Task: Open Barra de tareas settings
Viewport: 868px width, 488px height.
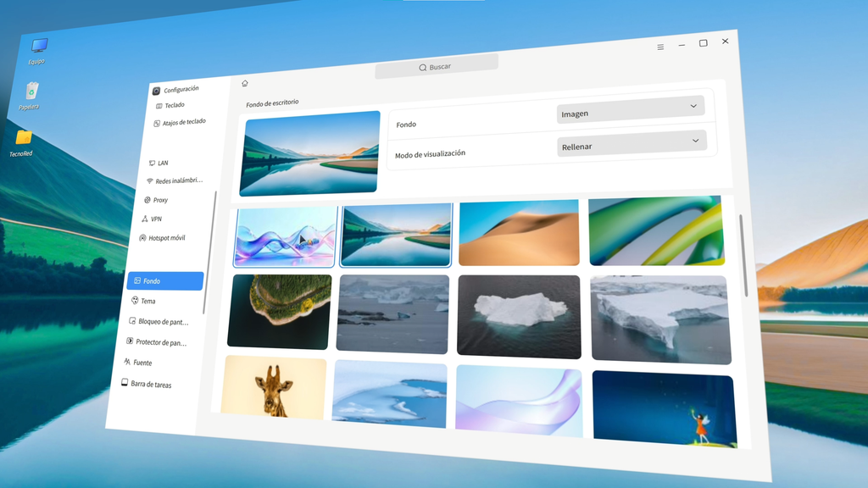Action: point(147,384)
